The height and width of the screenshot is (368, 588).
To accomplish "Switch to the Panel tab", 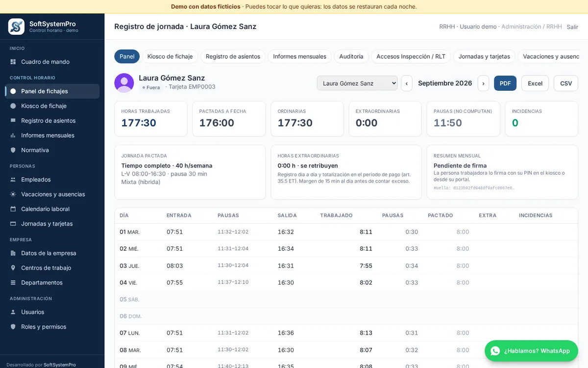I will (127, 56).
